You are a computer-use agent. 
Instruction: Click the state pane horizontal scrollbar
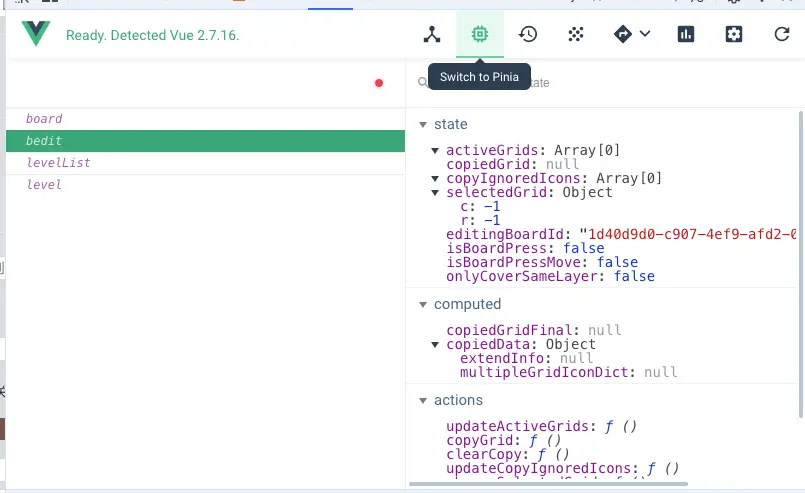pyautogui.click(x=548, y=484)
